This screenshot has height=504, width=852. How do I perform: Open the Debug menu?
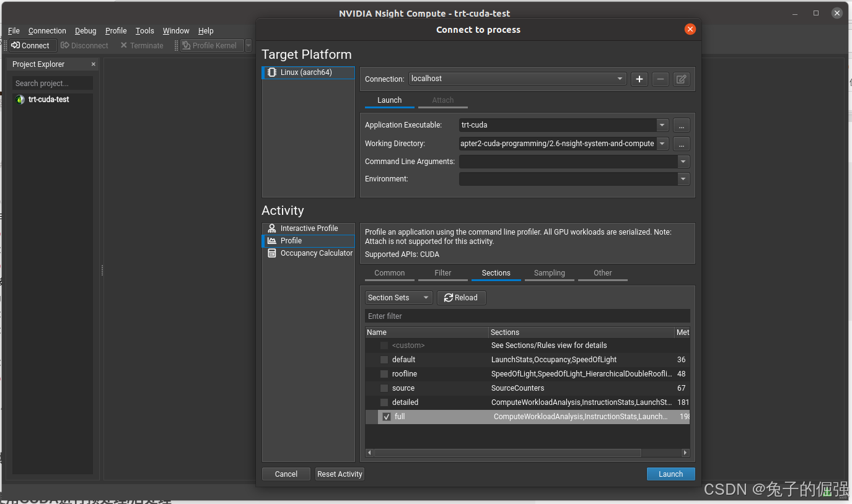point(86,31)
